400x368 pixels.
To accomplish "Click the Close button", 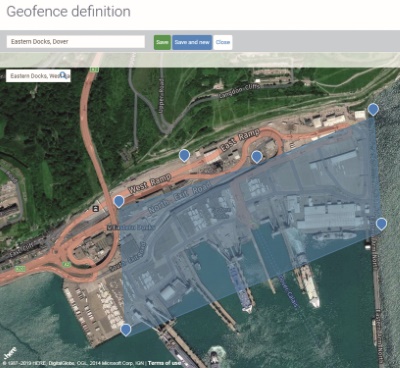I will pyautogui.click(x=223, y=42).
